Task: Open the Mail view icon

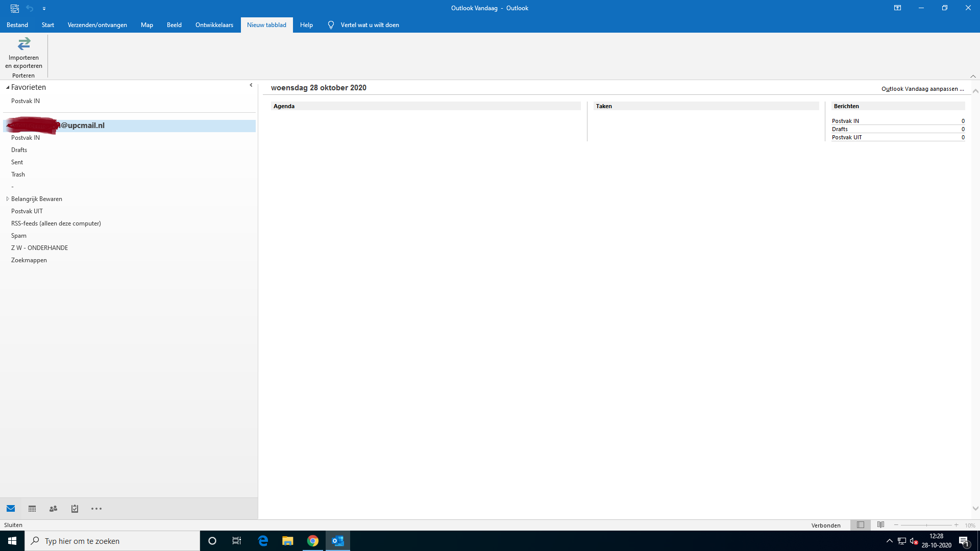Action: [x=11, y=509]
